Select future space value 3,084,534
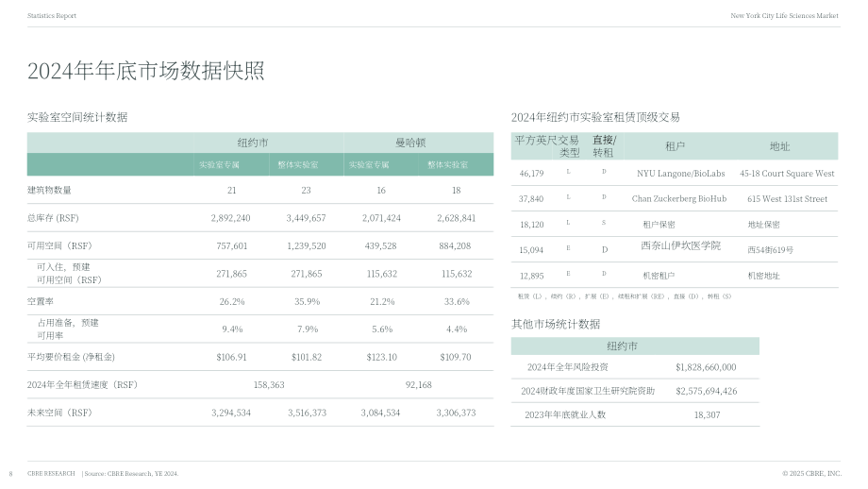The height and width of the screenshot is (489, 868). pos(380,413)
